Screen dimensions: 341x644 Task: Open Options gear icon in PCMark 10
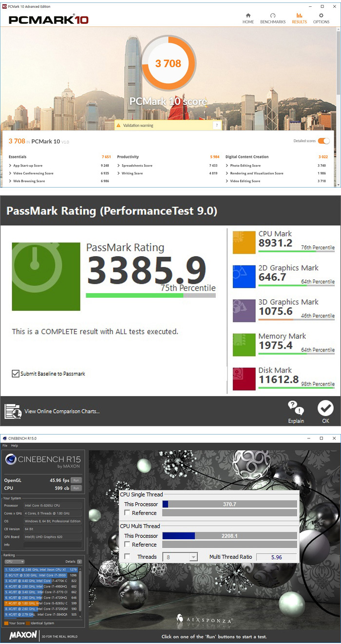tap(321, 16)
